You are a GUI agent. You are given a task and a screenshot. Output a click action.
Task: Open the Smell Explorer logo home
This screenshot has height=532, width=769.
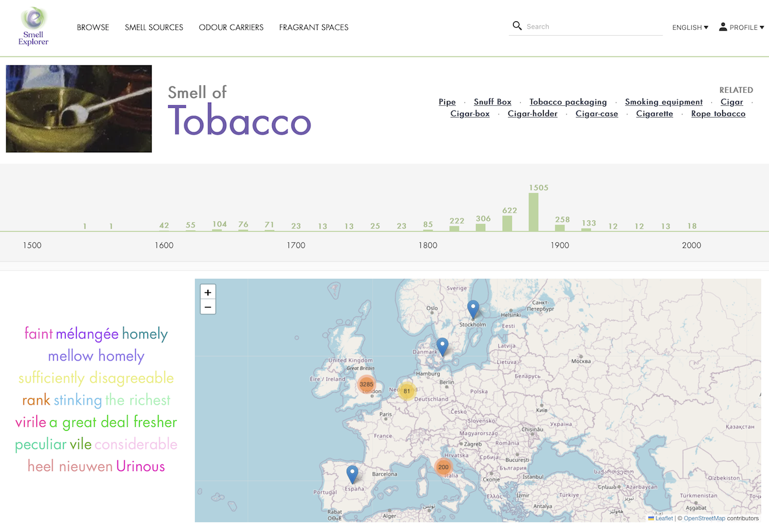(33, 27)
